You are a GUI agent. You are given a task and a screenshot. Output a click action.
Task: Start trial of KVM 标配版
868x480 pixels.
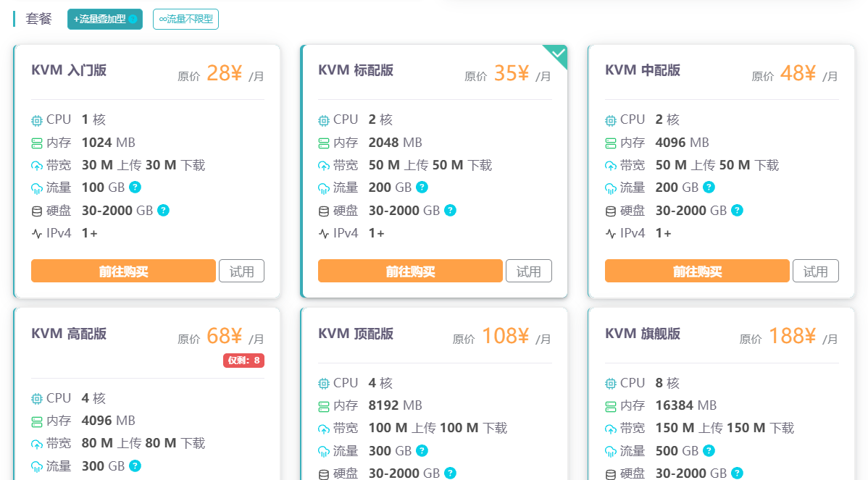coord(528,271)
